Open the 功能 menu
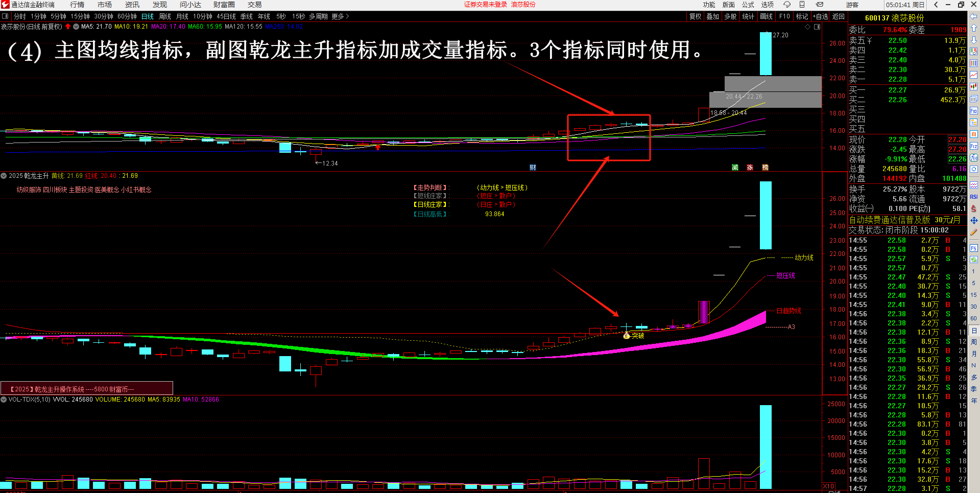This screenshot has width=980, height=493. point(709,5)
